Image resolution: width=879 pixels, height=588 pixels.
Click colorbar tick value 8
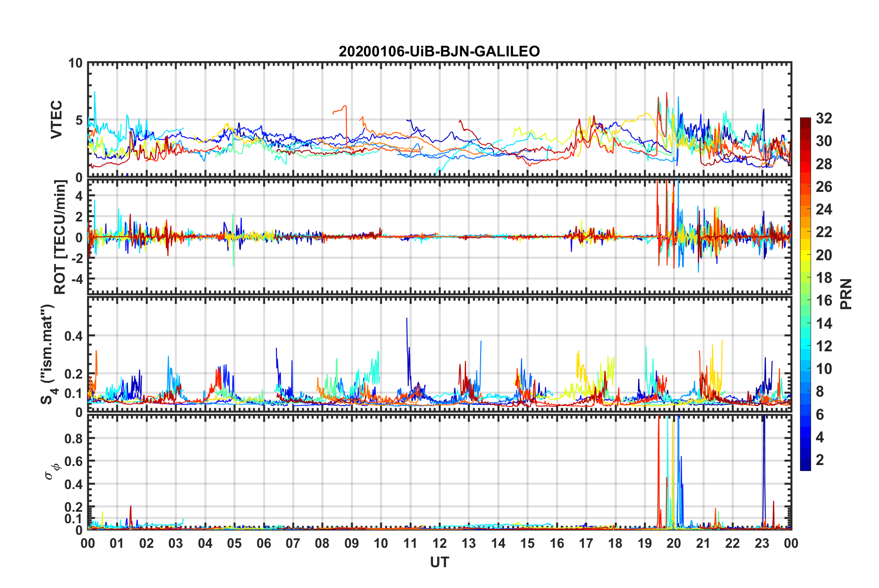pyautogui.click(x=819, y=392)
